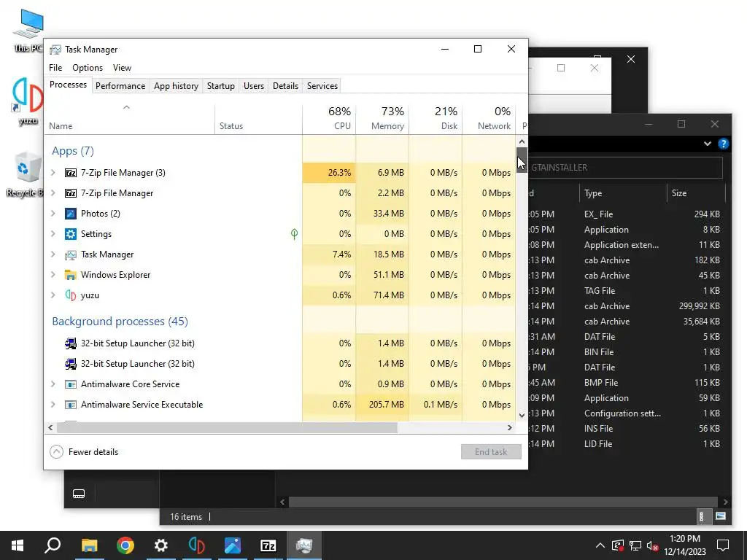747x560 pixels.
Task: Expand the Windows Explorer process row
Action: click(53, 275)
